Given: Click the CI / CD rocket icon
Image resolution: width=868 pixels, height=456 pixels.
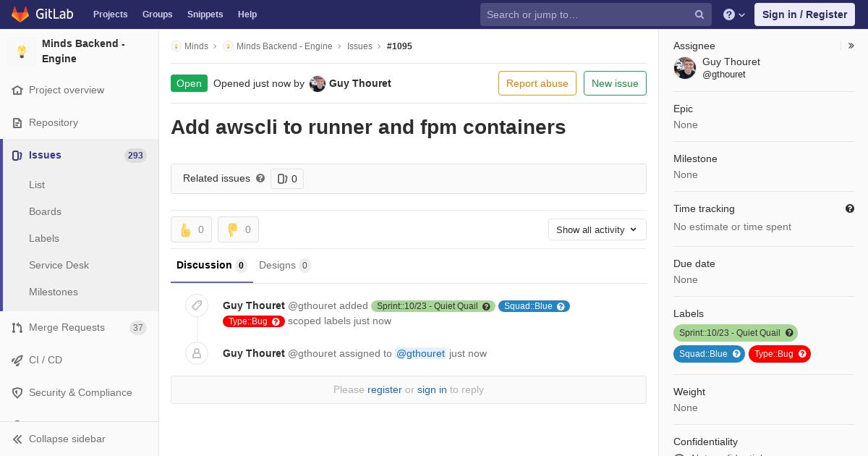Looking at the screenshot, I should click(17, 360).
